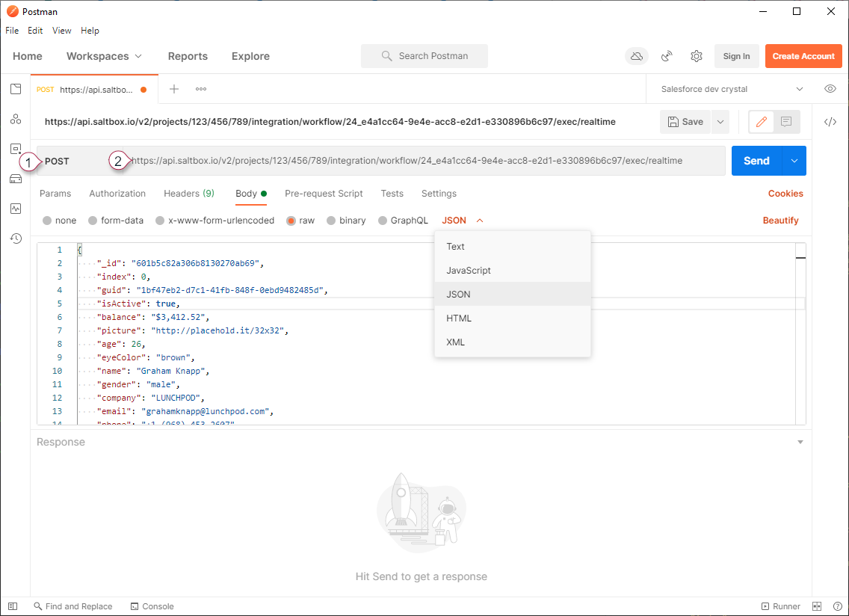
Task: Switch to the Params tab
Action: [55, 194]
